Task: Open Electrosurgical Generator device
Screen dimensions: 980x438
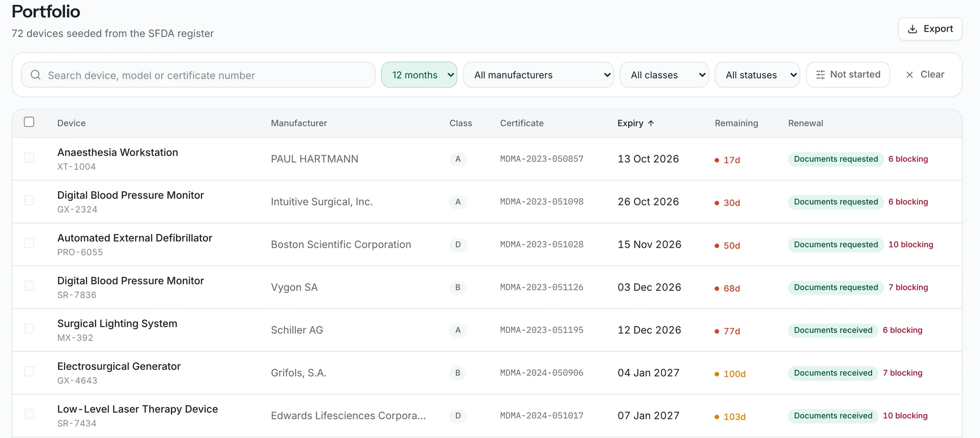Action: click(x=119, y=367)
